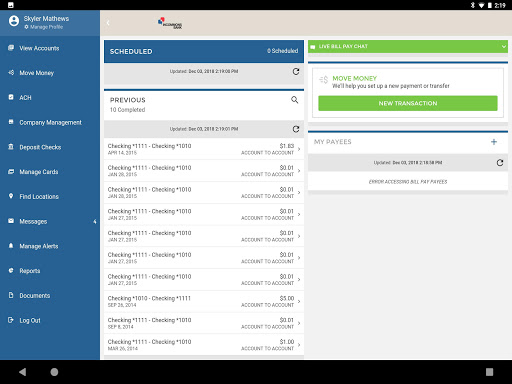Click the Documents file icon
512x384 pixels.
click(x=11, y=295)
